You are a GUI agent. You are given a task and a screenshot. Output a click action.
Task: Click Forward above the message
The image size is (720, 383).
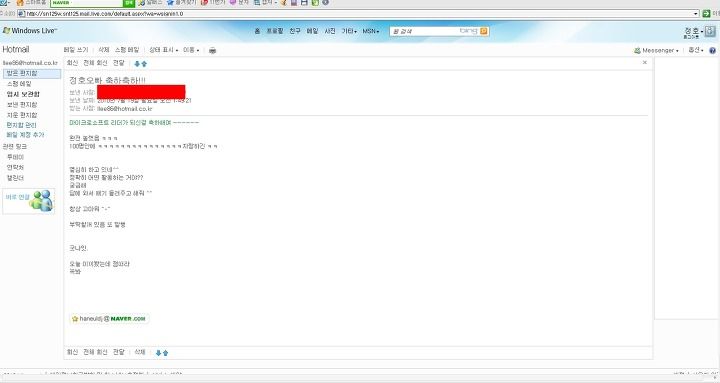tap(118, 63)
